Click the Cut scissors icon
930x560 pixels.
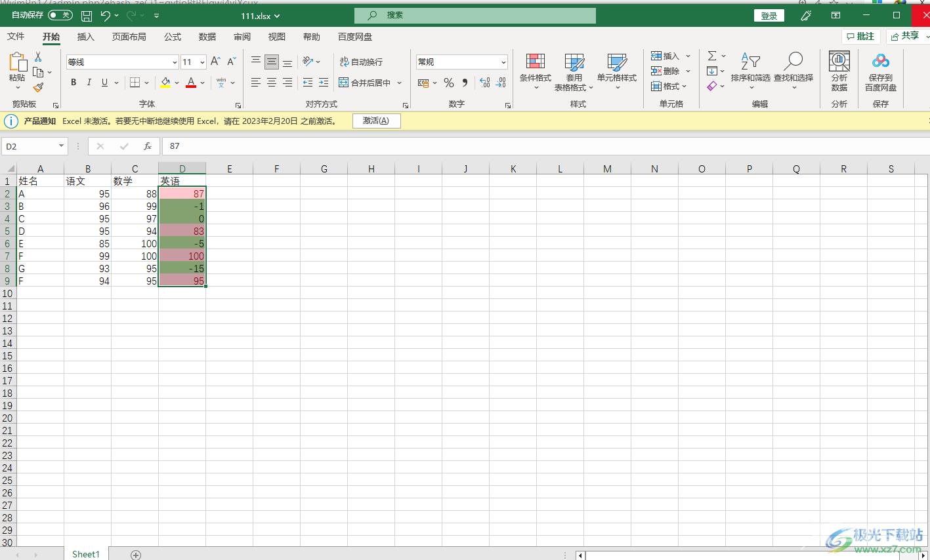(x=38, y=58)
